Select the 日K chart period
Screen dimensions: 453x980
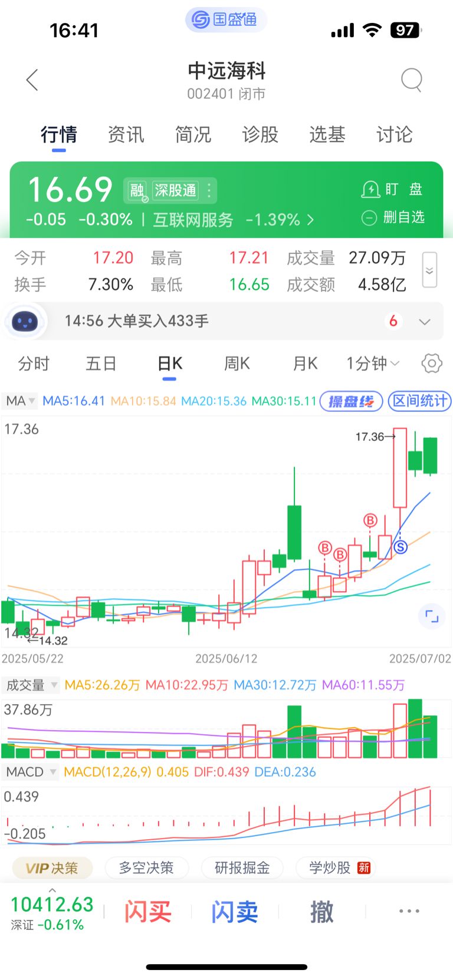[170, 364]
